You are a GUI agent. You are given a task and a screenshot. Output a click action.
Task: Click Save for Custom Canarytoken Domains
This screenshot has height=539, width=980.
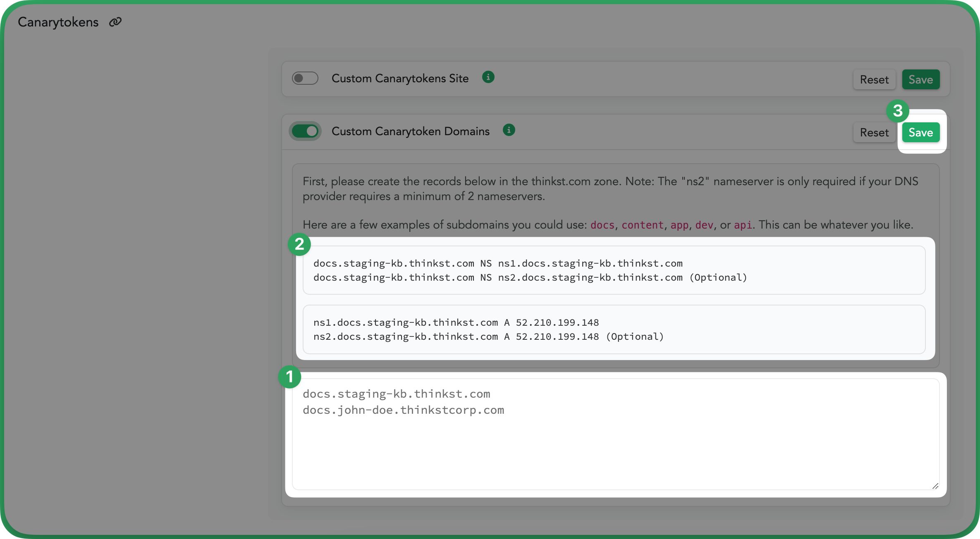click(921, 132)
